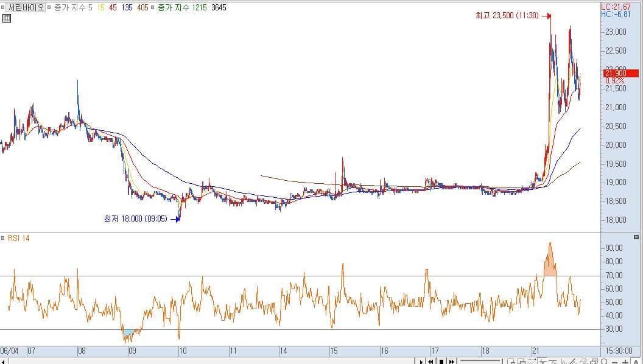The height and width of the screenshot is (364, 643).
Task: Zoom out chart with minus button
Action: (x=614, y=362)
